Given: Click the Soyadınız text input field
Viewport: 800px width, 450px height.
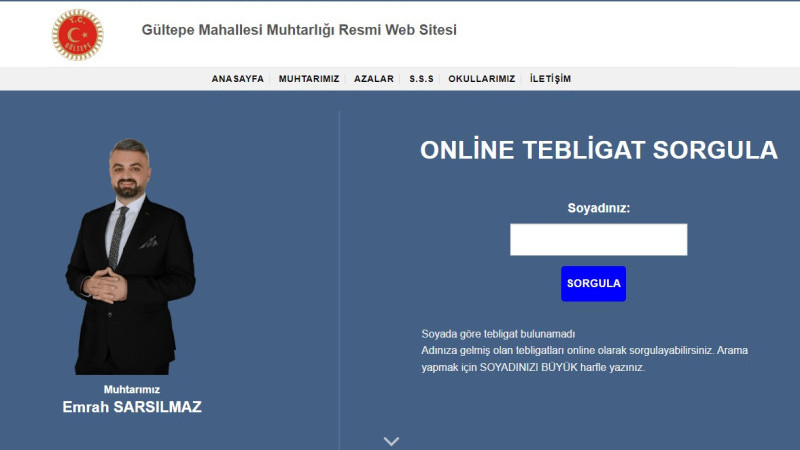Looking at the screenshot, I should tap(598, 239).
